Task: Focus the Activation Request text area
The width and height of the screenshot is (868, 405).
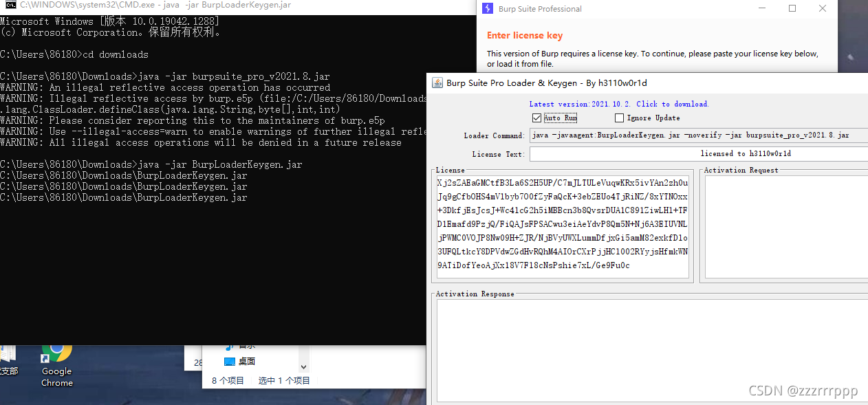Action: [x=786, y=226]
